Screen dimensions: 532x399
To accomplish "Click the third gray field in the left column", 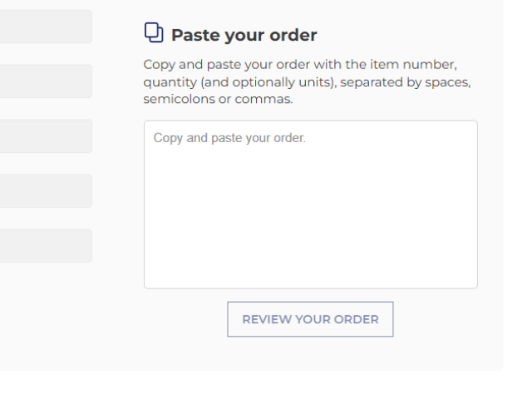I will pos(46,136).
